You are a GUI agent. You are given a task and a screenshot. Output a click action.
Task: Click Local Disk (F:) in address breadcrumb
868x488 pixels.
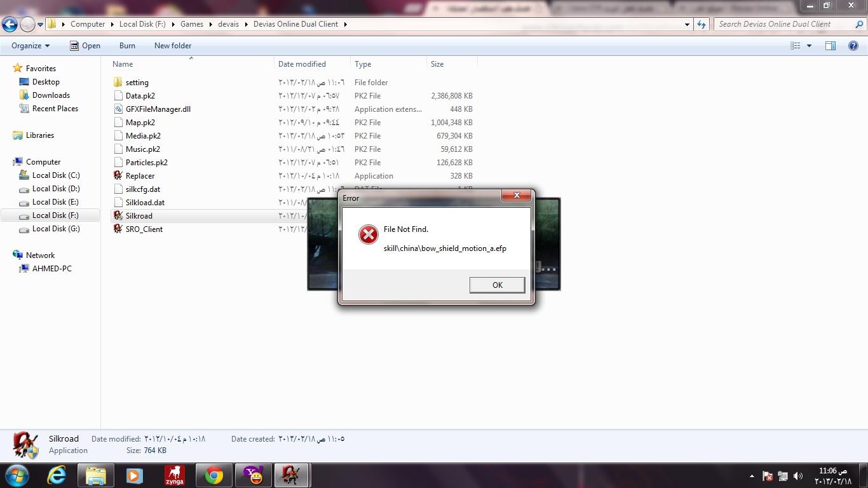pyautogui.click(x=142, y=24)
